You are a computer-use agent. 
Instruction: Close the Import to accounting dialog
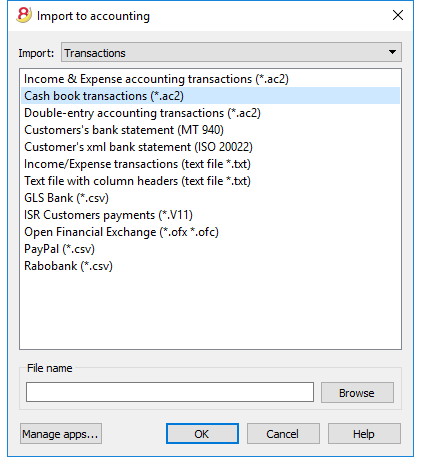coord(398,15)
